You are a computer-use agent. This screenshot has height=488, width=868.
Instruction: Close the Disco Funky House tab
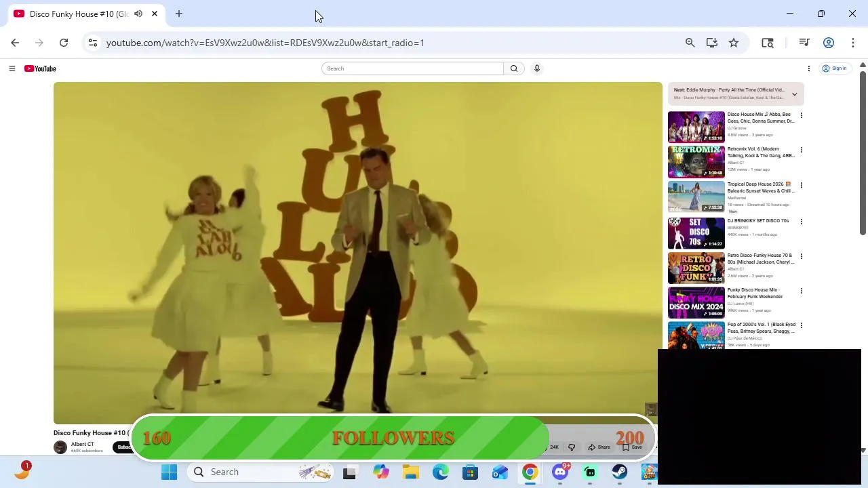[155, 14]
